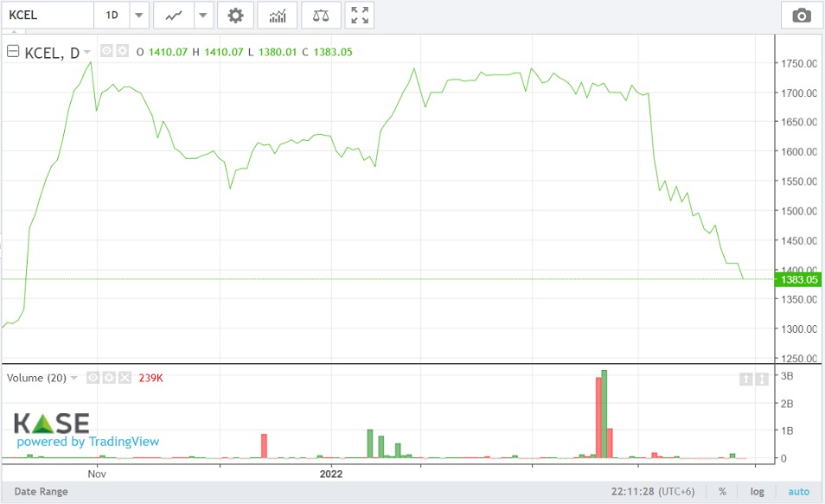
Task: Open the interval dropdown arrow next to 1D
Action: (x=139, y=15)
